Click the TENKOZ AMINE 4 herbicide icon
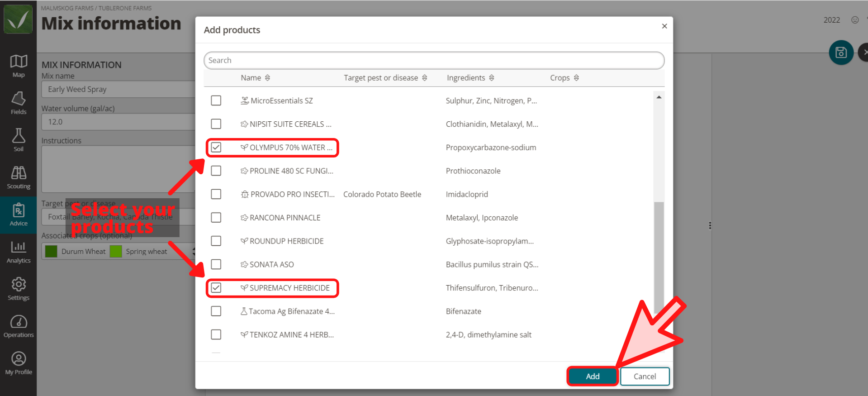This screenshot has height=396, width=868. pyautogui.click(x=244, y=334)
